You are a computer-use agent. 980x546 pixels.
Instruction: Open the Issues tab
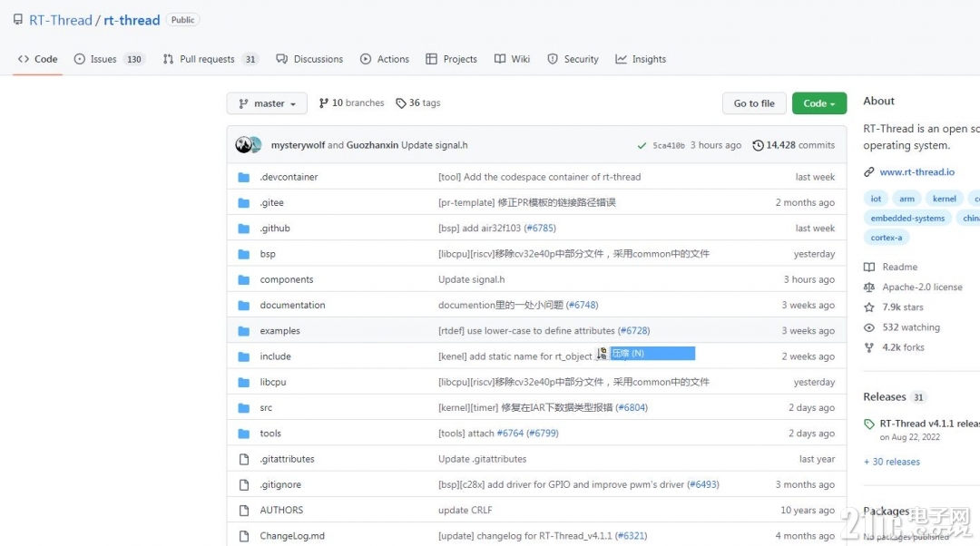click(x=109, y=59)
